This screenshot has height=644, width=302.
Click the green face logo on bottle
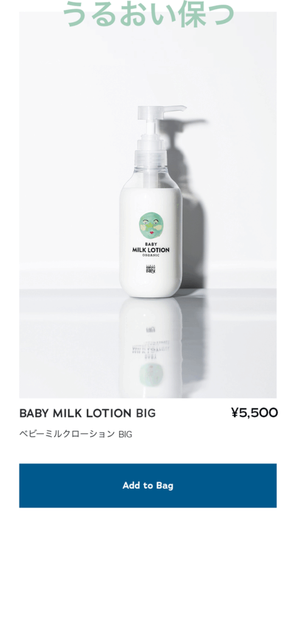[151, 226]
